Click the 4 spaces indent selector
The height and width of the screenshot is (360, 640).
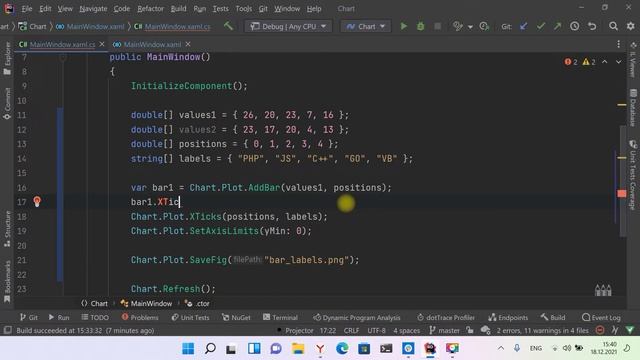[406, 330]
